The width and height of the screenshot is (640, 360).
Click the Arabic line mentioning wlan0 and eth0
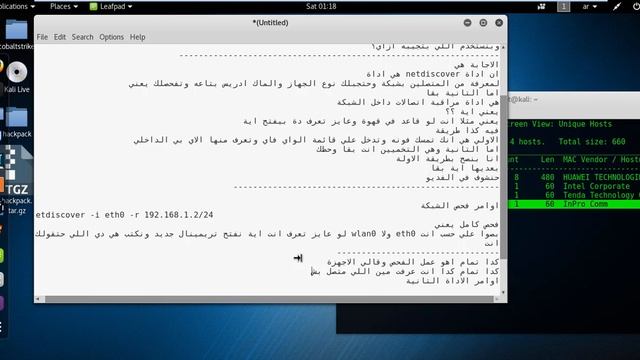267,234
